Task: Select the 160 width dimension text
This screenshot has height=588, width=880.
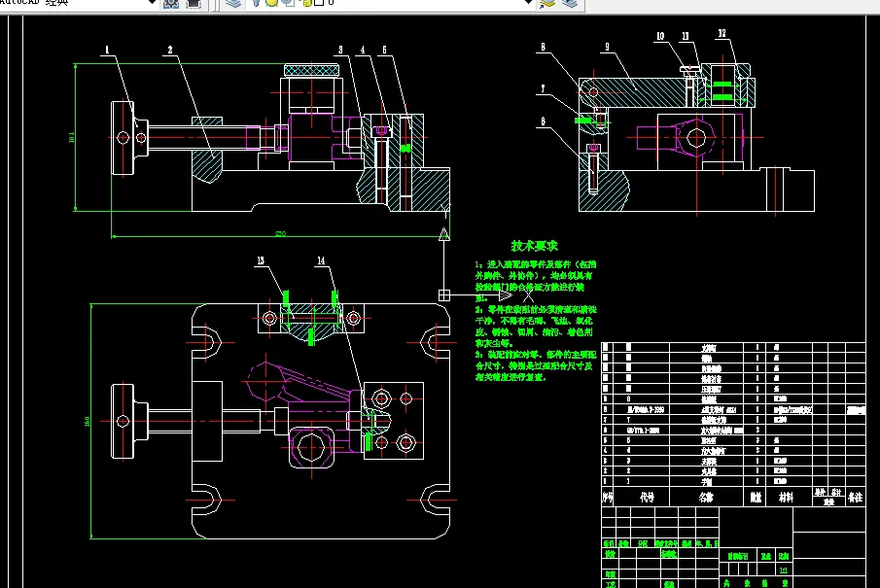Action: [87, 422]
